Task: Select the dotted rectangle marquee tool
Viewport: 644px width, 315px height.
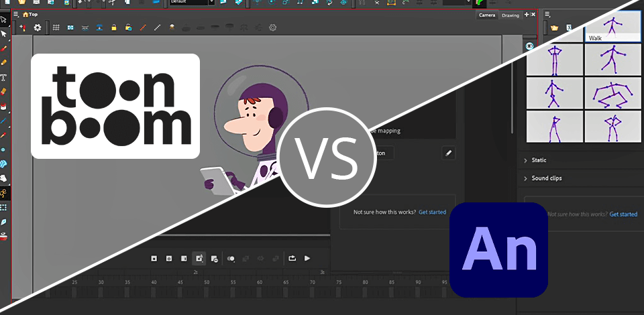Action: coord(4,208)
